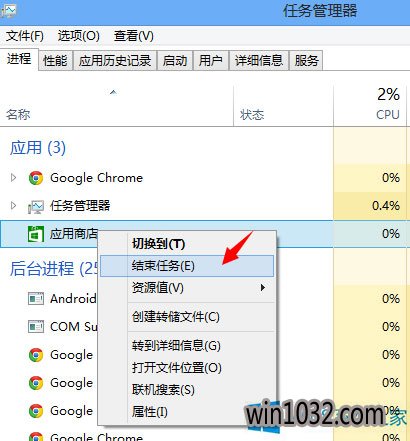
Task: Click the COM Surrogate process icon
Action: point(36,327)
